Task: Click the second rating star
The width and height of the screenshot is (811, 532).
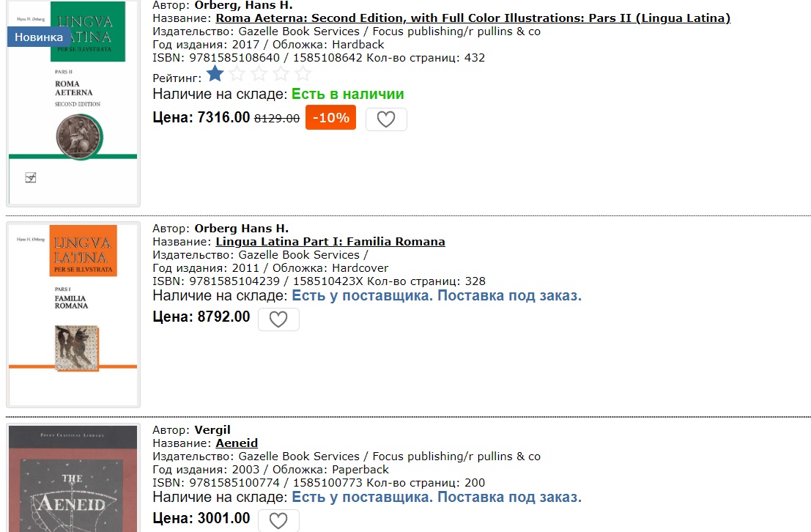Action: click(237, 74)
